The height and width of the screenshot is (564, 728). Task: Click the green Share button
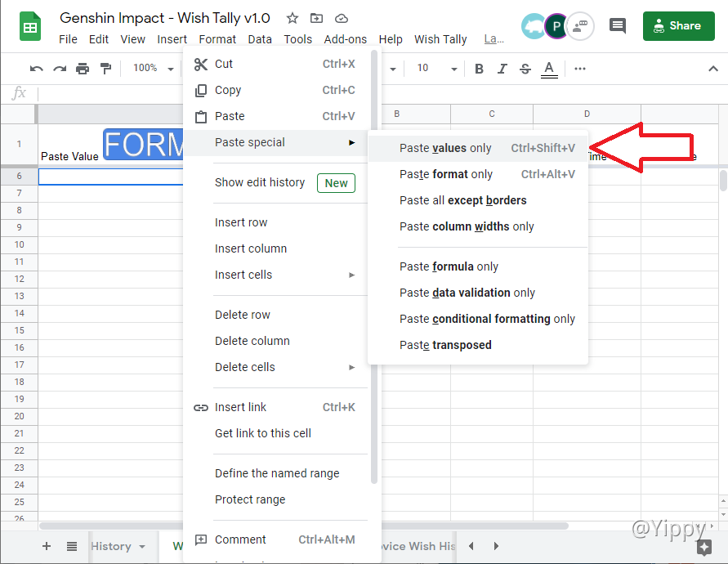[x=678, y=26]
